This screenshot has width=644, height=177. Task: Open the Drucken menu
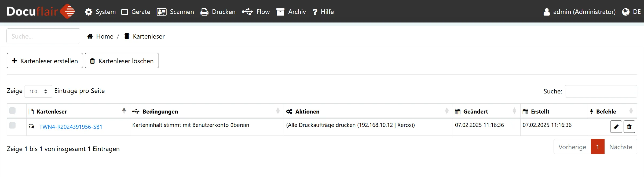(x=218, y=12)
